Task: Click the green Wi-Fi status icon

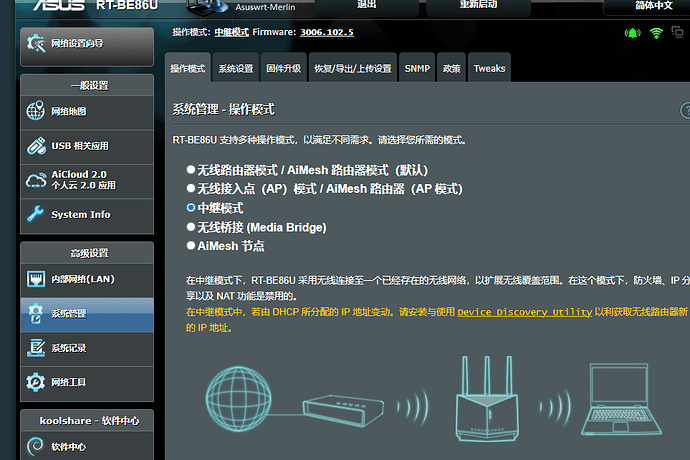Action: pyautogui.click(x=656, y=33)
